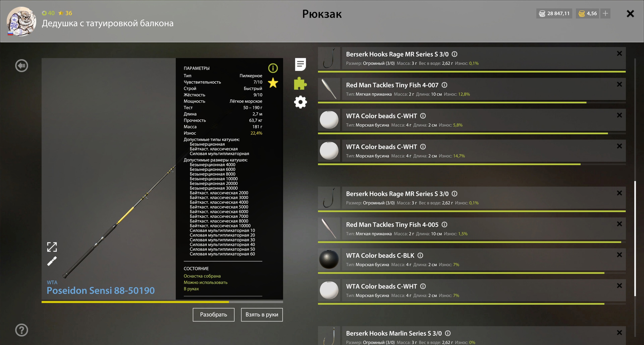Viewport: 644px width, 345px height.
Task: Select bottom white bead thumbnail 7% wear
Action: (329, 290)
